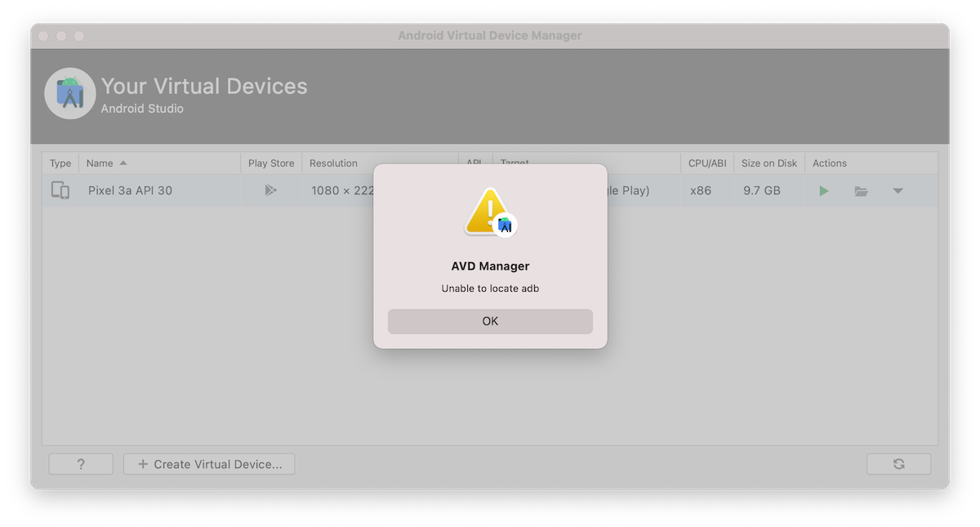Select the Type column header
The image size is (980, 527).
(x=60, y=163)
